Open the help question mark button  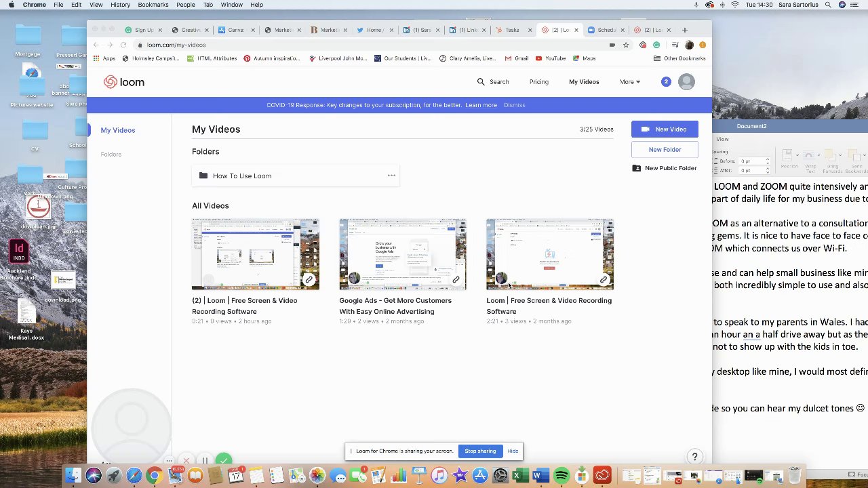click(694, 457)
